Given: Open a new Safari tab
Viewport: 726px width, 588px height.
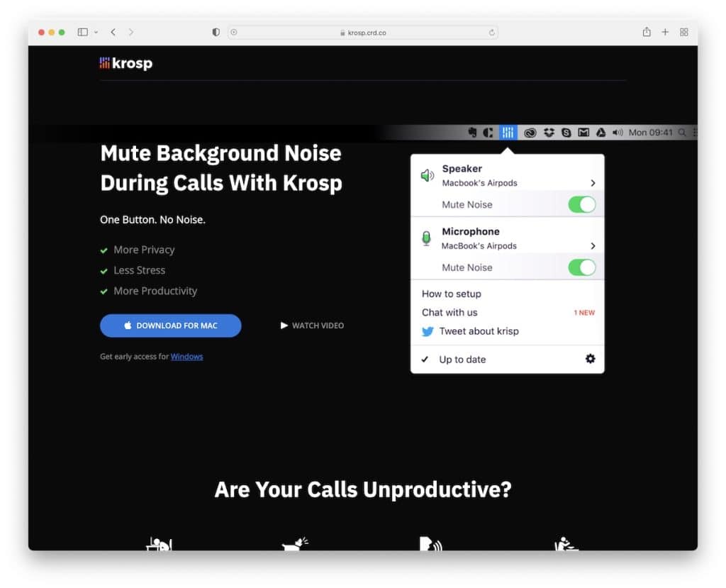Looking at the screenshot, I should click(665, 32).
